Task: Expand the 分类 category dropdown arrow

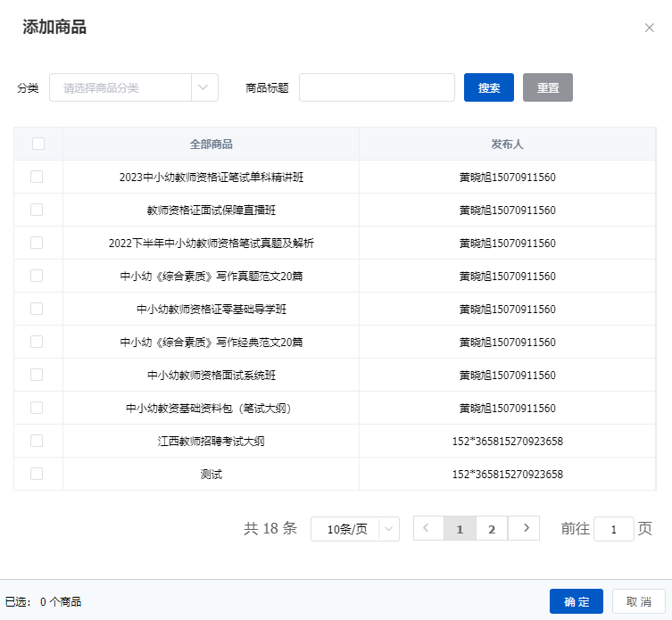Action: pos(204,87)
